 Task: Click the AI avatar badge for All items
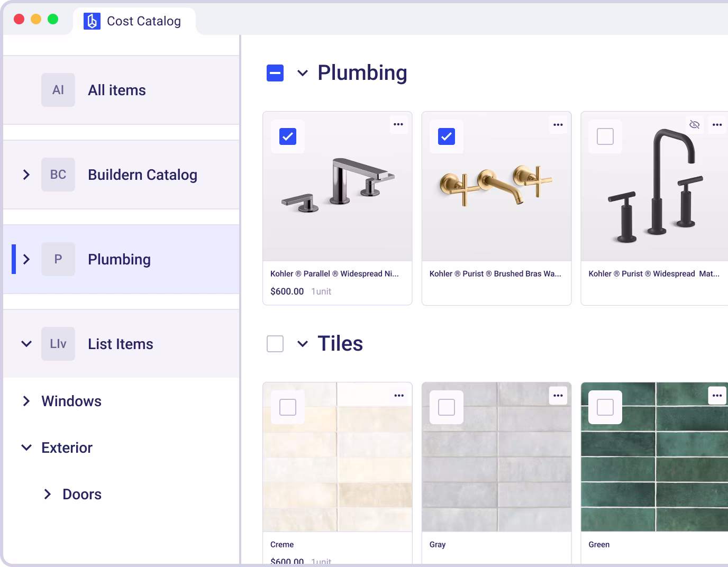[58, 90]
